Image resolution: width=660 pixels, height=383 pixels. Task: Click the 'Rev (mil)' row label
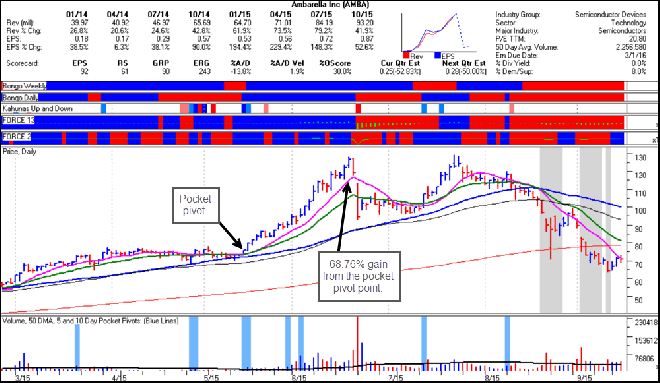(x=20, y=23)
